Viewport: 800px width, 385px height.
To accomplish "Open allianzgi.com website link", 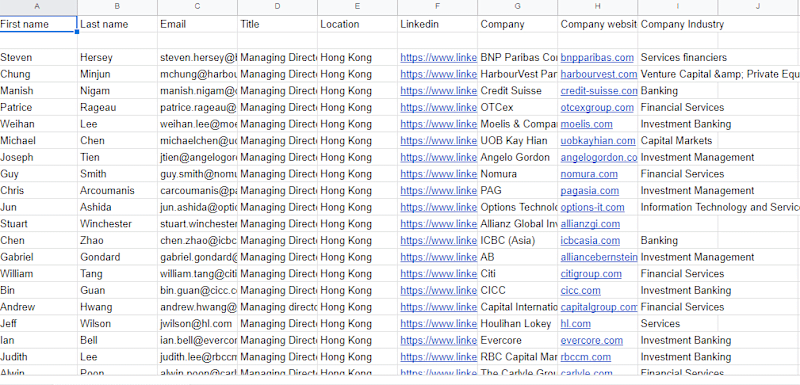I will 590,224.
